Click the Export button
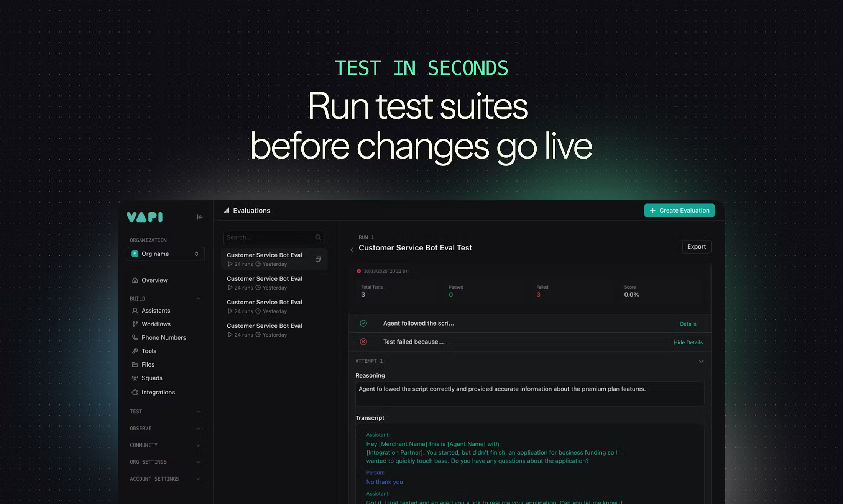Screen dimensions: 843x504 [x=696, y=247]
